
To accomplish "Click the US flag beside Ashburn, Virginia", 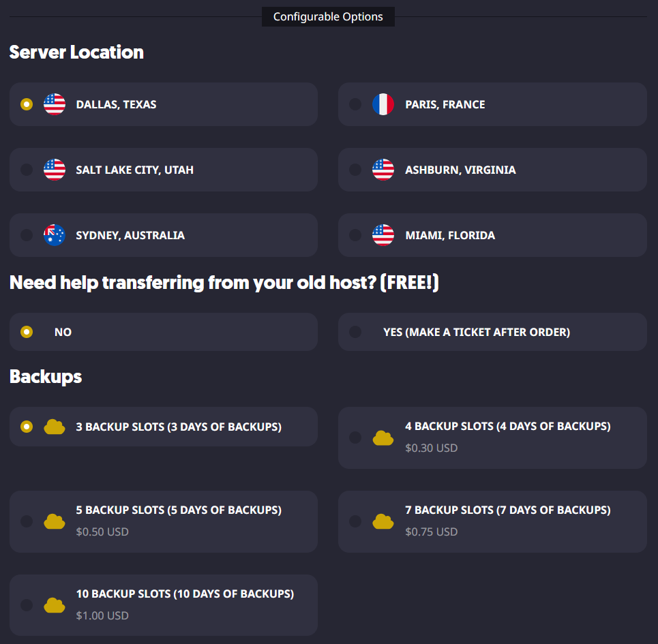I will pyautogui.click(x=383, y=170).
